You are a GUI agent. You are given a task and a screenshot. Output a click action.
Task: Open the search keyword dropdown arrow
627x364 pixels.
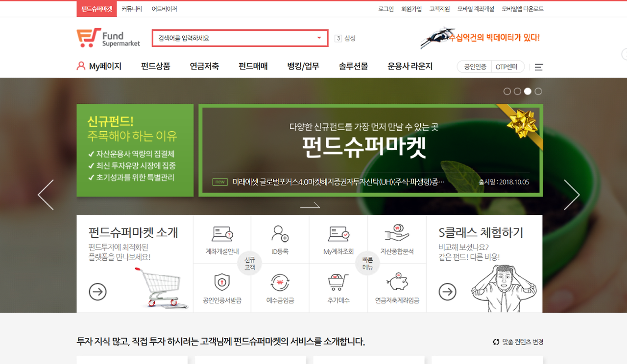point(320,38)
